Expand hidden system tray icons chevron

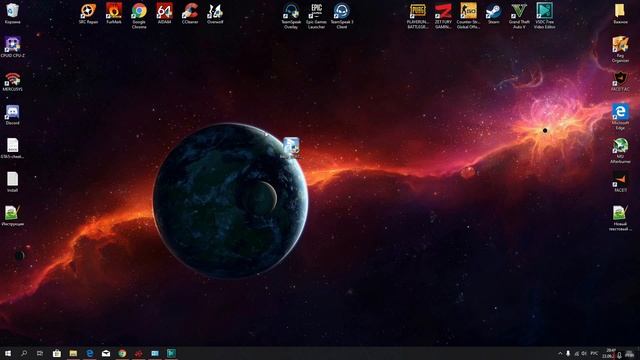(x=560, y=353)
